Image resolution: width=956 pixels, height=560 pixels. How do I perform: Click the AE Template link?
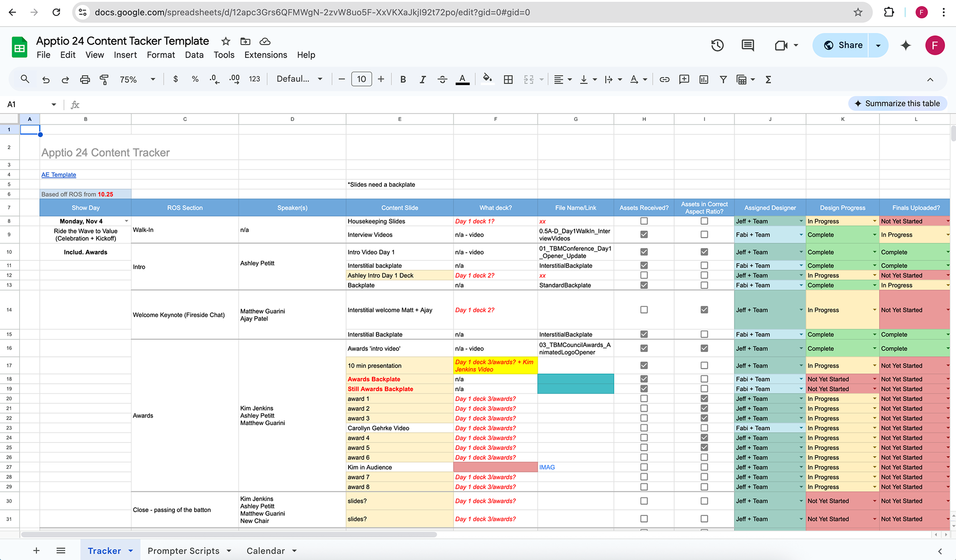[x=59, y=175]
